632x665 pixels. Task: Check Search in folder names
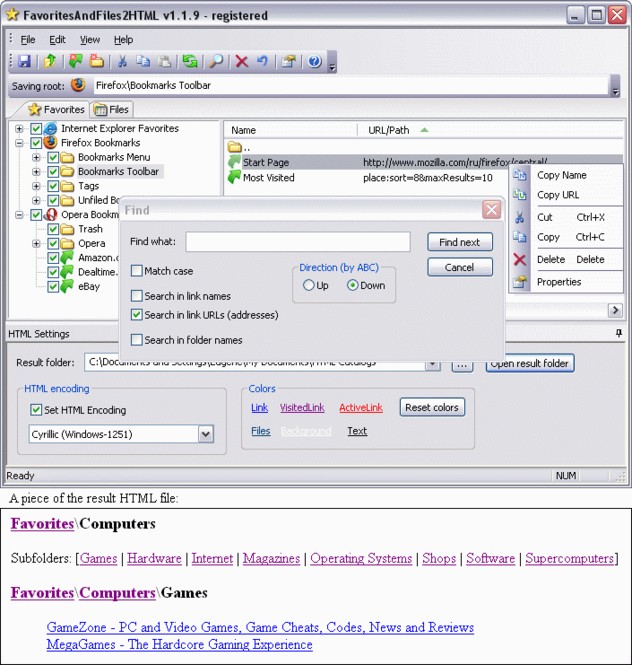point(137,340)
